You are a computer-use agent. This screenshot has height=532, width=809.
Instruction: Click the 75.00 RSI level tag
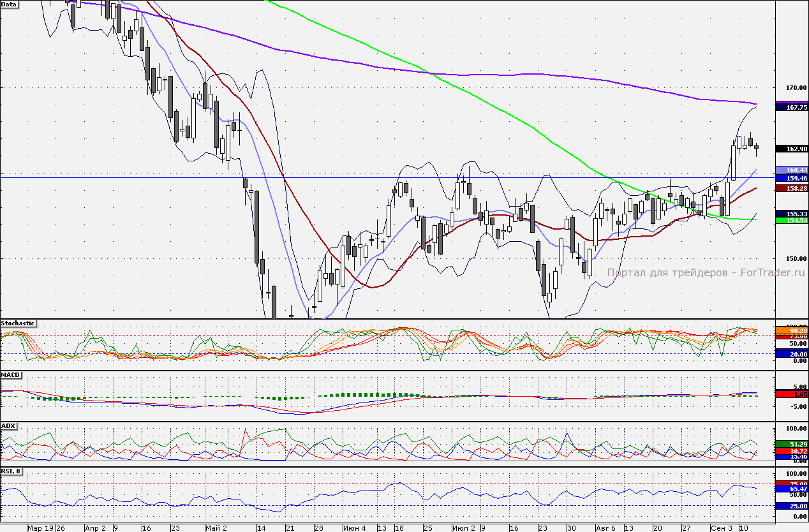click(792, 484)
